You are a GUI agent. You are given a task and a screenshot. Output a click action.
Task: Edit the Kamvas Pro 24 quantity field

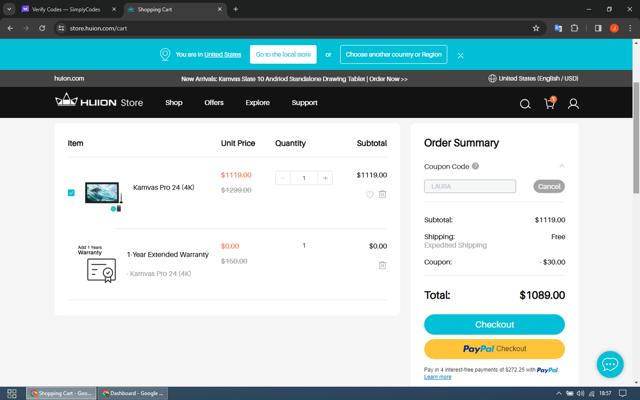tap(304, 178)
